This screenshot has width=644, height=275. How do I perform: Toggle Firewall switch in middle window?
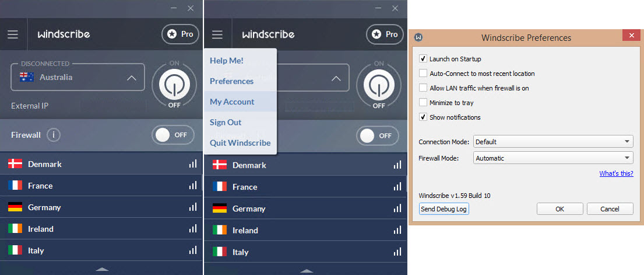[378, 135]
